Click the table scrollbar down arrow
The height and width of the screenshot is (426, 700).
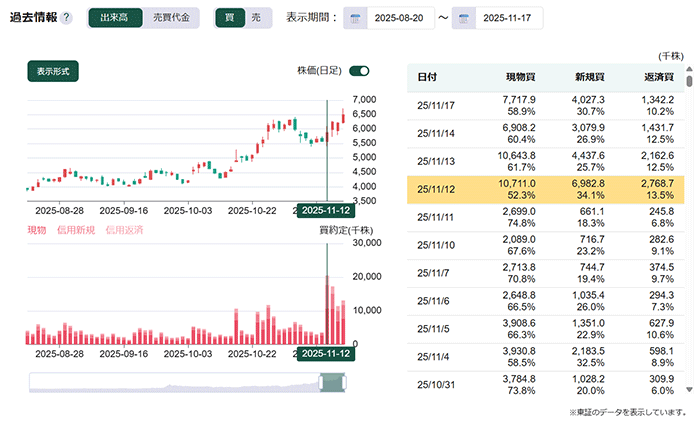click(x=689, y=390)
